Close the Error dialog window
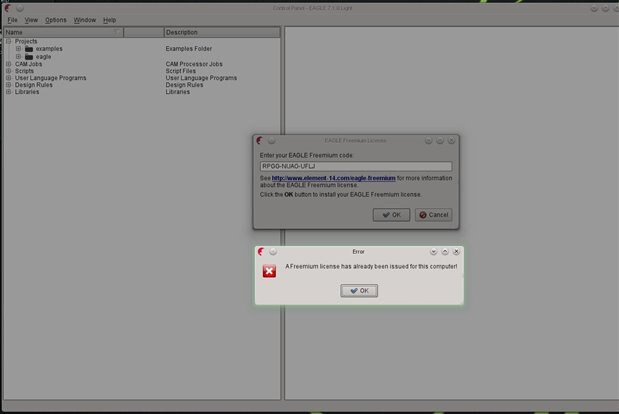This screenshot has width=619, height=414. [x=456, y=251]
